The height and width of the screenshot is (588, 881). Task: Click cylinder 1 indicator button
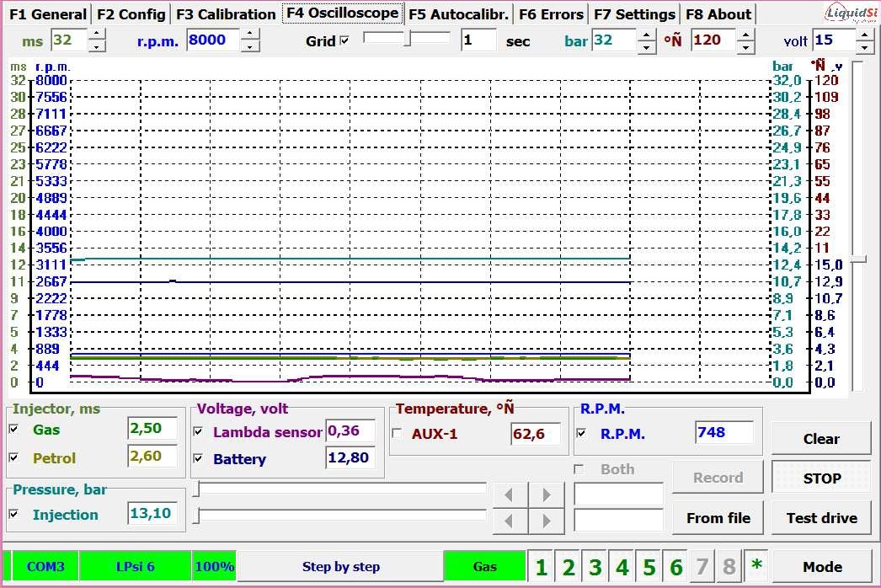pyautogui.click(x=541, y=567)
